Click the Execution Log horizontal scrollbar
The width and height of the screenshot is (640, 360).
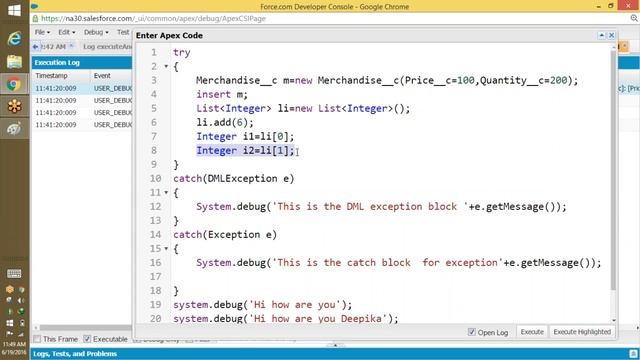point(85,328)
